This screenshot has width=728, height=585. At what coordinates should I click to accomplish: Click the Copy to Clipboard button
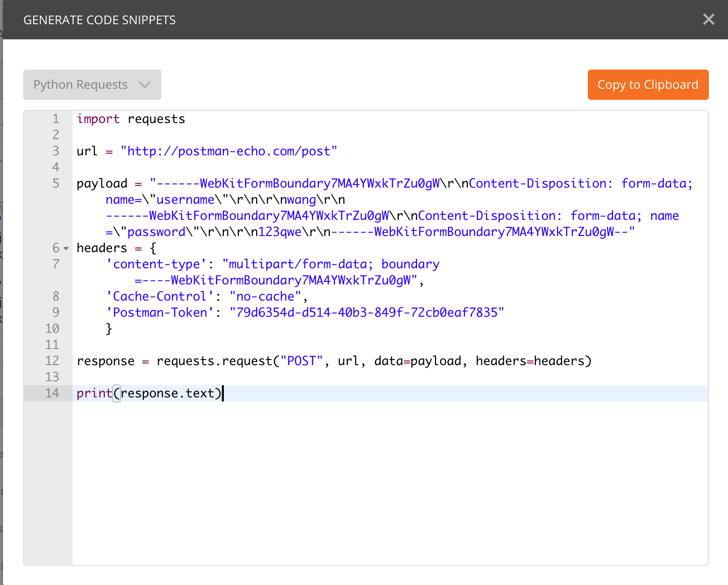point(648,85)
